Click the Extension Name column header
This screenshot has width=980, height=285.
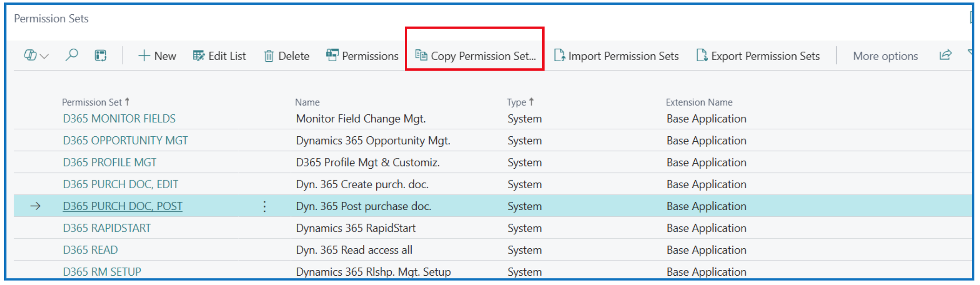click(x=699, y=102)
